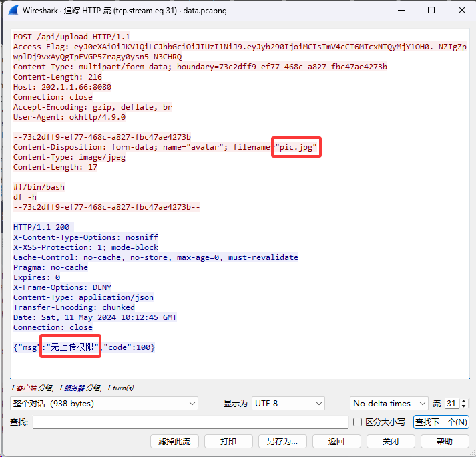Open the No delta times dropdown
Viewport: 476px width, 457px height.
click(389, 404)
